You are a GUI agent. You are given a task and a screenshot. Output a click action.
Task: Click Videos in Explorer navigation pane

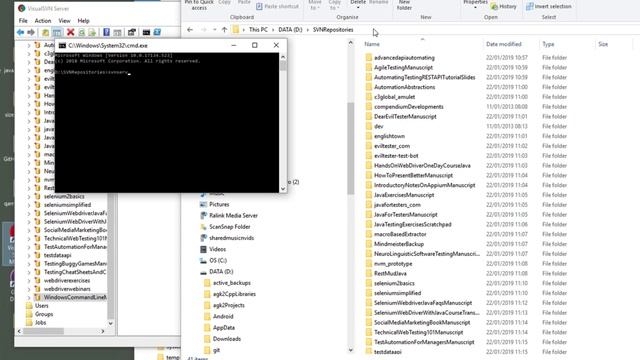pos(218,249)
